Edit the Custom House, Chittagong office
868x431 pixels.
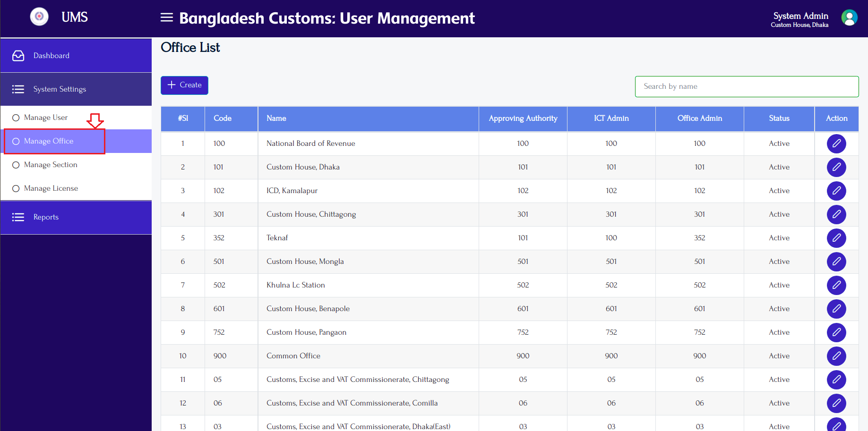pos(836,214)
